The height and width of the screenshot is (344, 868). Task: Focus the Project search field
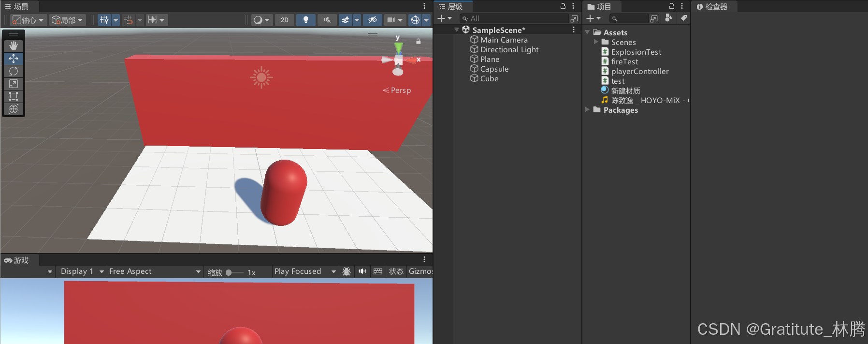click(x=629, y=18)
